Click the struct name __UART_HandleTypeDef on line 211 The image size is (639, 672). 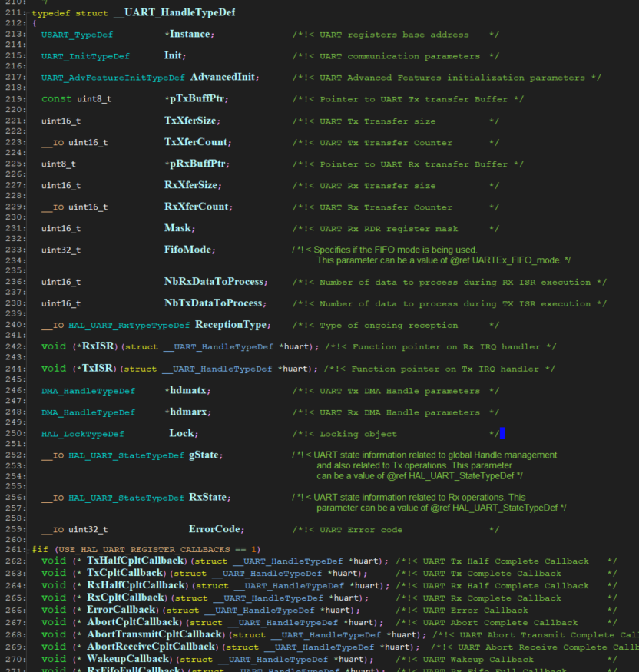[175, 12]
